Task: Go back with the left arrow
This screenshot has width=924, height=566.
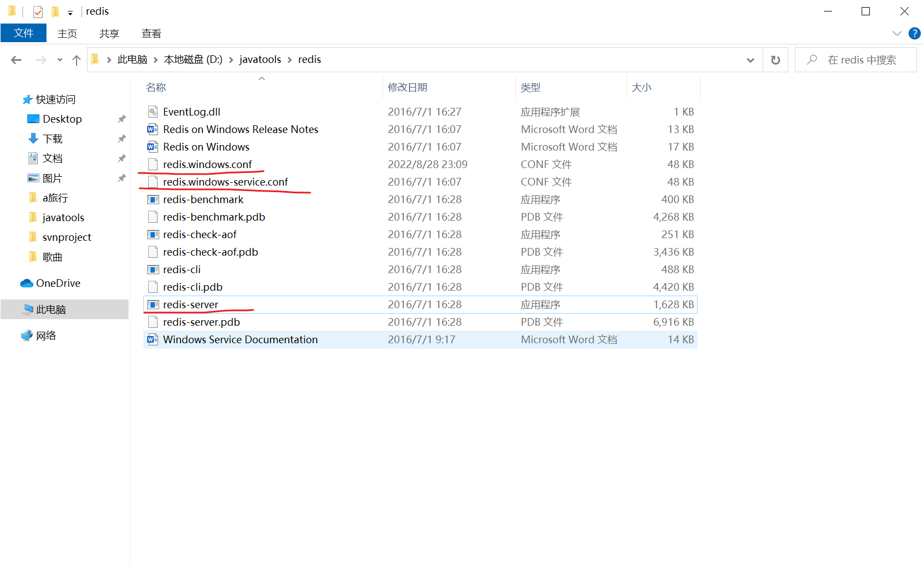Action: click(x=16, y=60)
